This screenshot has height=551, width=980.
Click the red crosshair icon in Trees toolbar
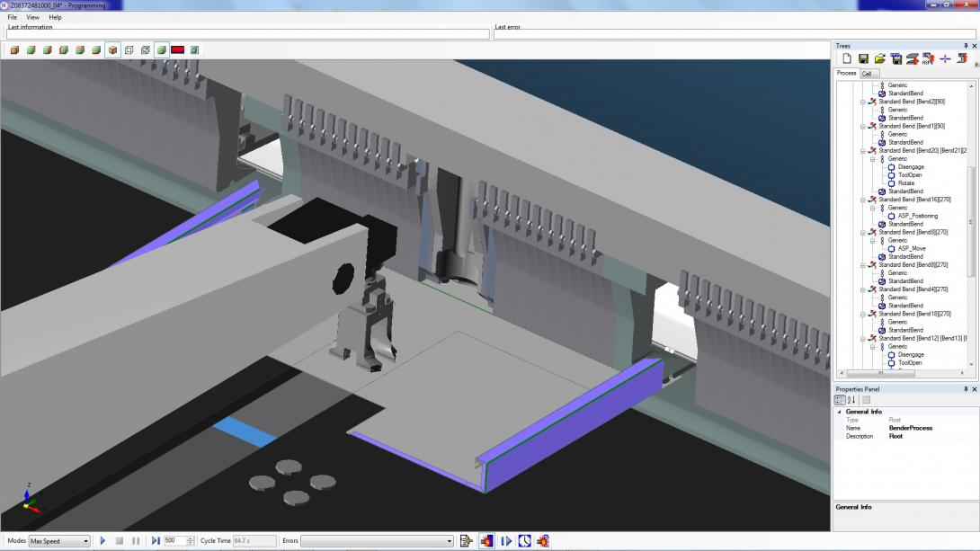point(945,58)
